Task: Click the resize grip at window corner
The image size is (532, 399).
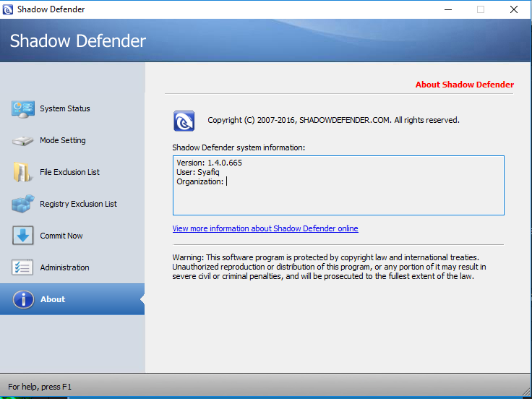Action: tap(526, 392)
